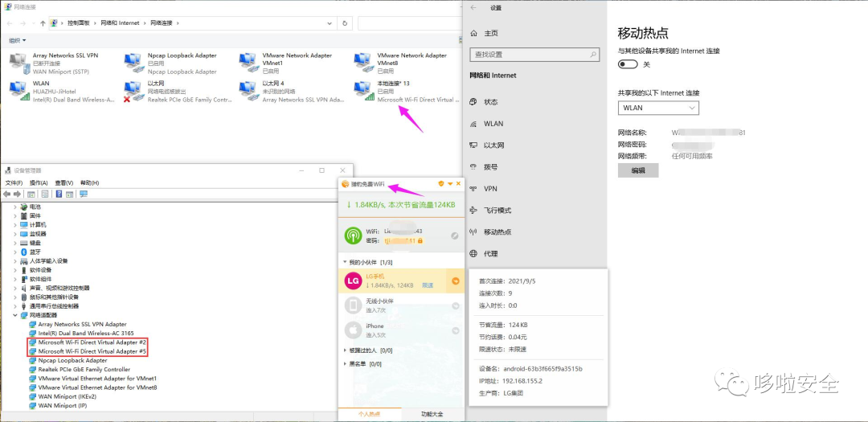Click the LG device avatar
Image resolution: width=868 pixels, height=422 pixels.
pyautogui.click(x=353, y=281)
